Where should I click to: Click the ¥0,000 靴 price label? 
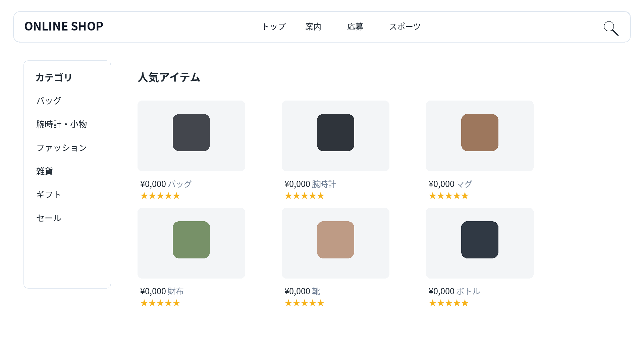[302, 291]
